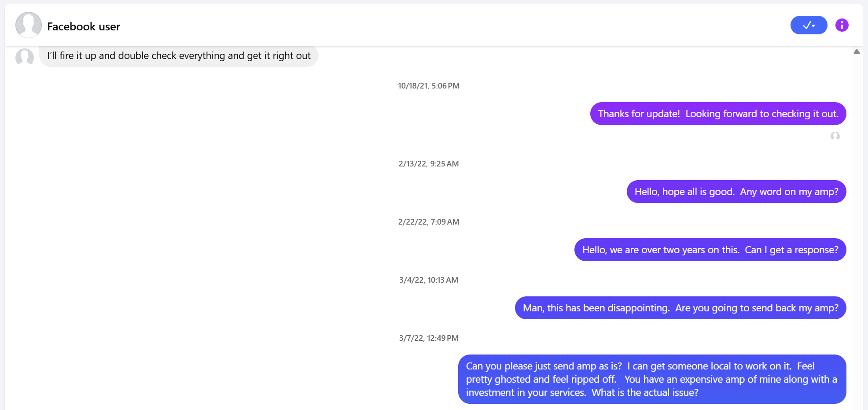Select the 'I'll fire it up' received message

[x=178, y=56]
